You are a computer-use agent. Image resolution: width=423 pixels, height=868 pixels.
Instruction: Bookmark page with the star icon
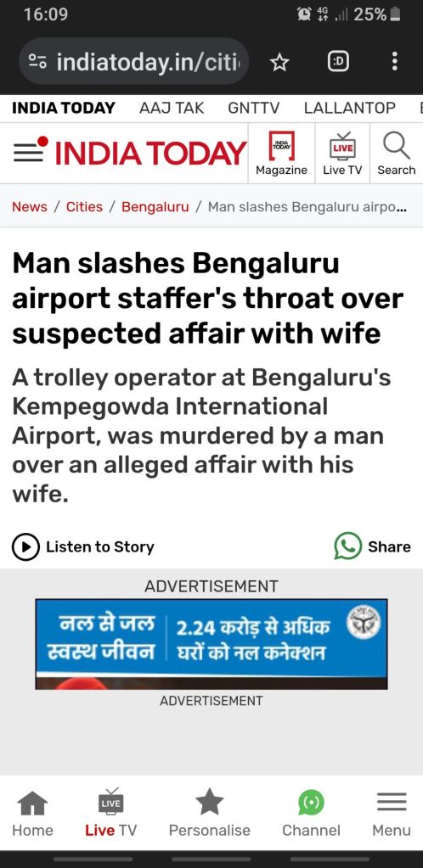click(x=279, y=61)
